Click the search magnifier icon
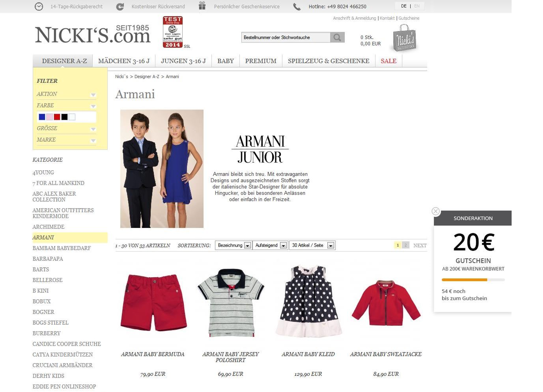This screenshot has height=392, width=543. (x=337, y=37)
